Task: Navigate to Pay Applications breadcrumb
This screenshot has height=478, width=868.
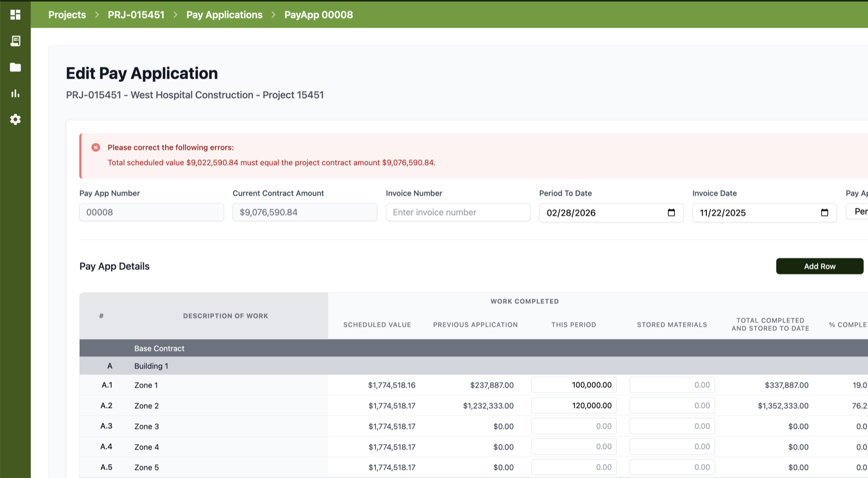Action: 224,15
